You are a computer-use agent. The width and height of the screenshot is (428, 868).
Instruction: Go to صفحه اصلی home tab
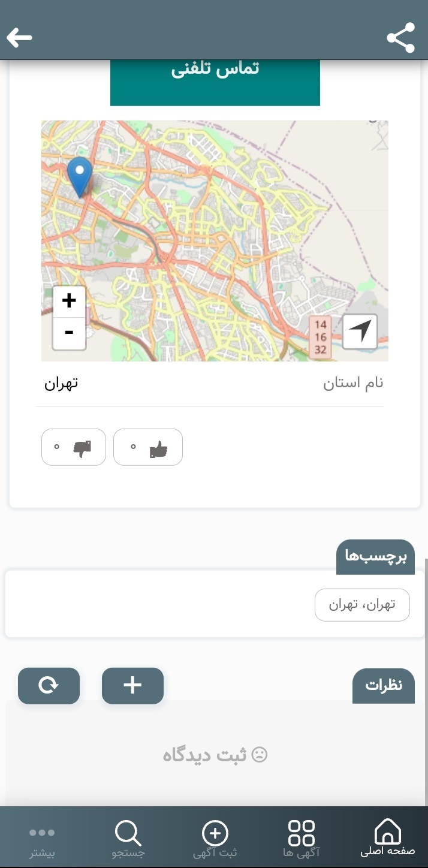click(x=387, y=837)
